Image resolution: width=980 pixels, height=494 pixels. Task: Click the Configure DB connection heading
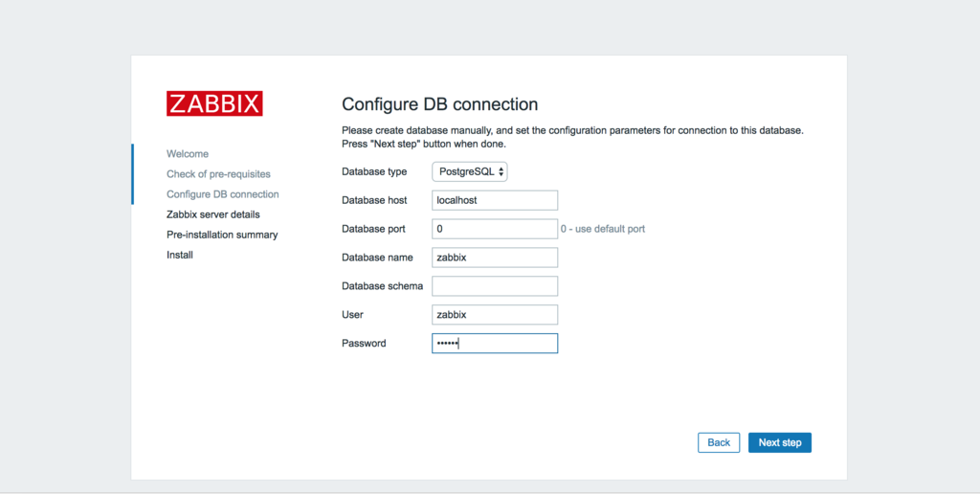(x=440, y=103)
